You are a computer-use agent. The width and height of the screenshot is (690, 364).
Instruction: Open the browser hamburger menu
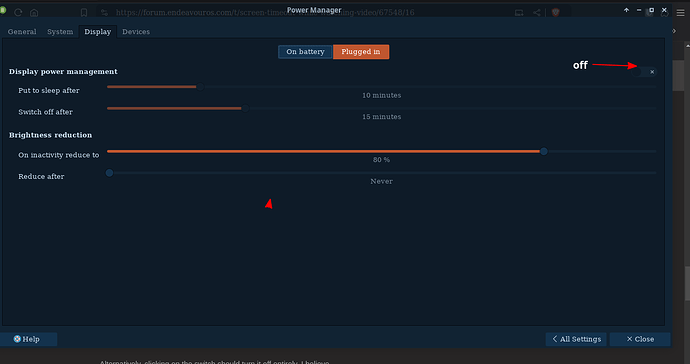click(x=680, y=13)
